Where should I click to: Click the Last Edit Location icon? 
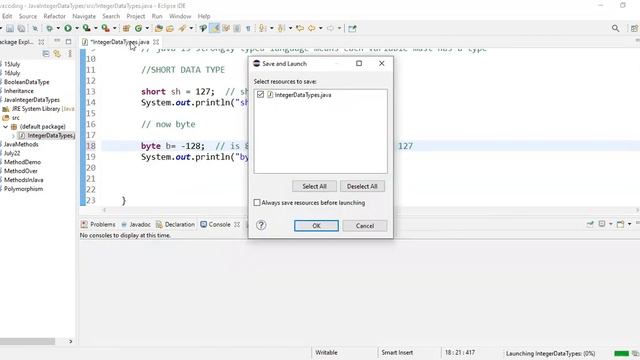tap(300, 28)
